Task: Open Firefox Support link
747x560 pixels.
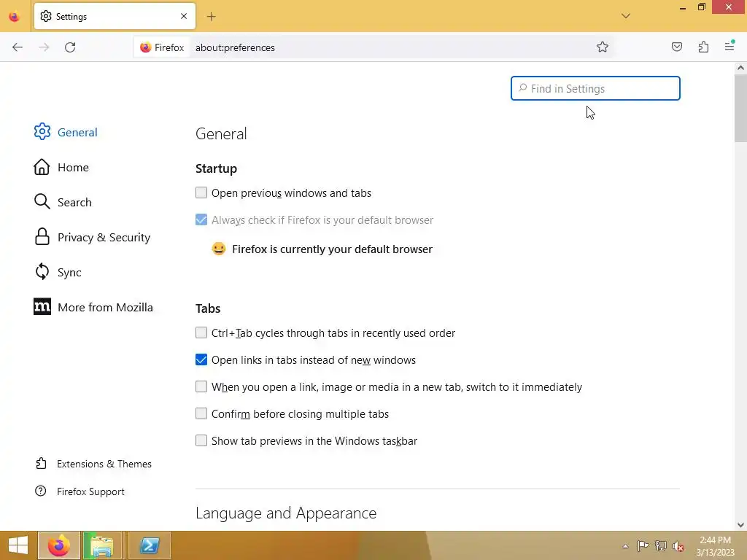Action: click(x=80, y=491)
